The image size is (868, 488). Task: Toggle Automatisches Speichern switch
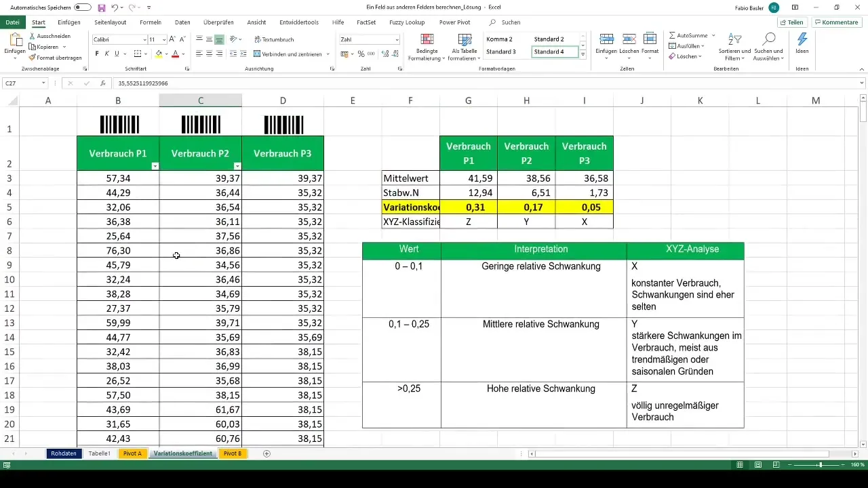click(x=83, y=7)
